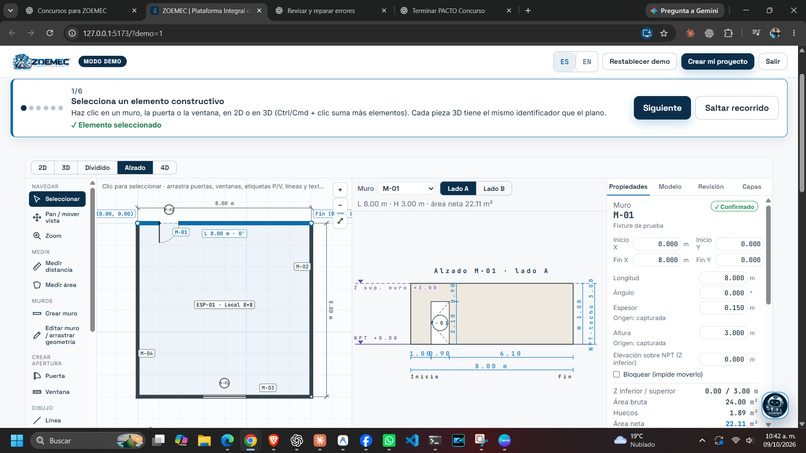Open the Propiedades panel tab
This screenshot has width=806, height=453.
click(628, 187)
